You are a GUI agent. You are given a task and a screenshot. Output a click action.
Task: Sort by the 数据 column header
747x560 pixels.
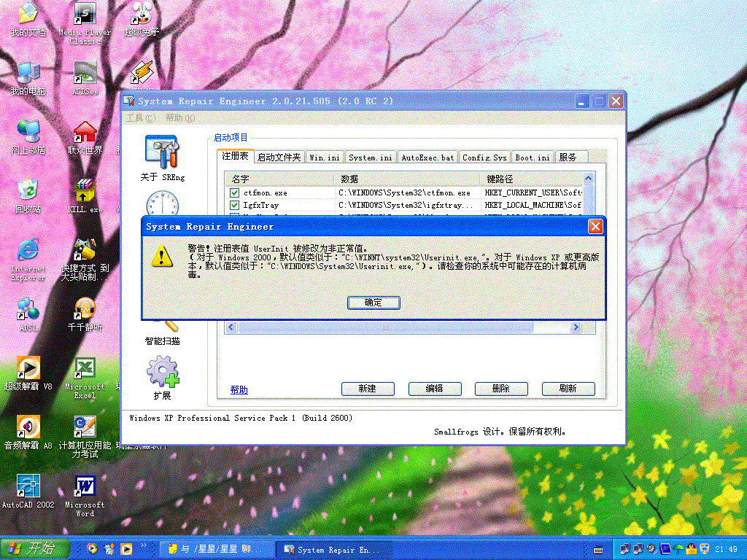tap(408, 179)
